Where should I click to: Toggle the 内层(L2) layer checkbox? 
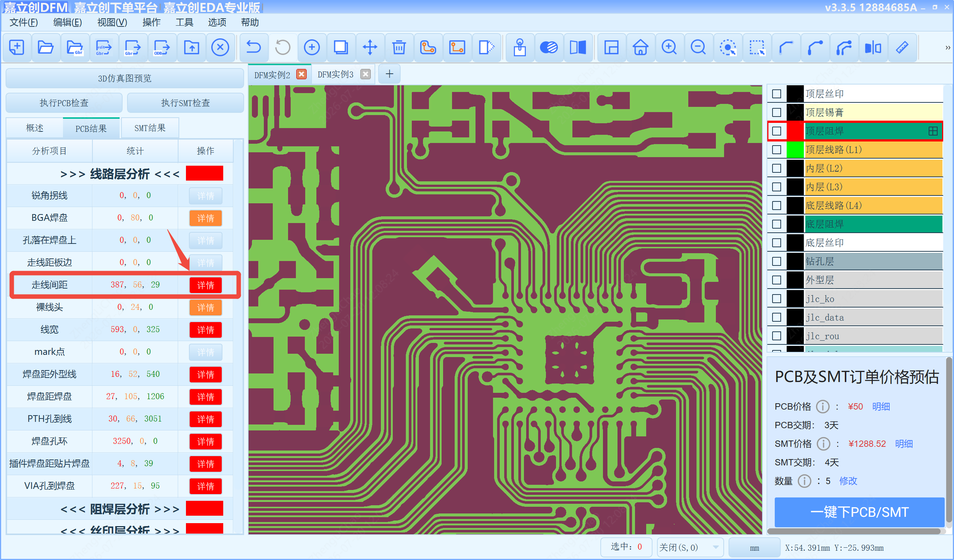tap(777, 168)
